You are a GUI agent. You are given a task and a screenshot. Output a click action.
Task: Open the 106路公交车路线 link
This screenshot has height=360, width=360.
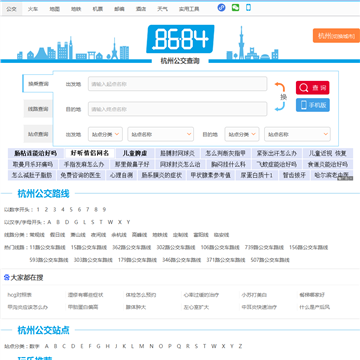[220, 247]
